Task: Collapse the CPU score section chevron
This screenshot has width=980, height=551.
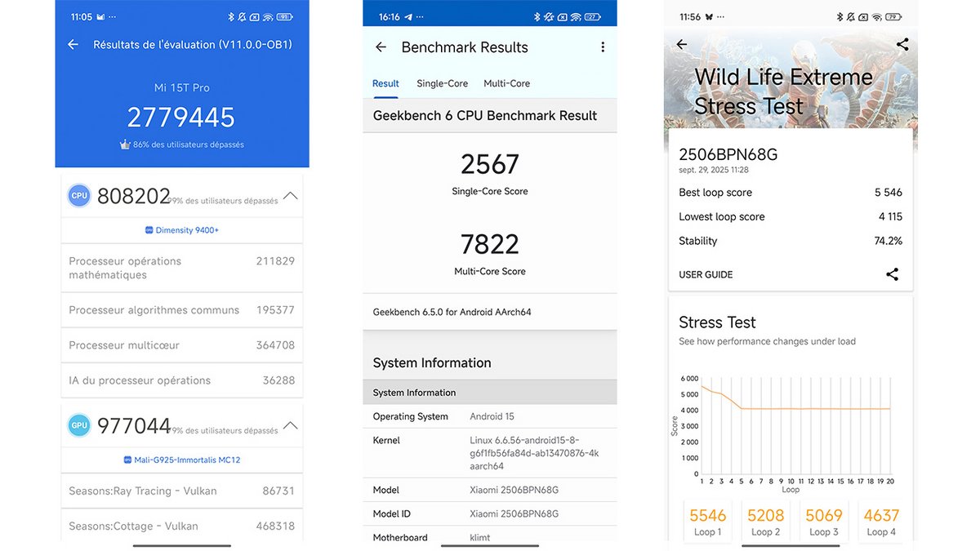Action: [290, 196]
